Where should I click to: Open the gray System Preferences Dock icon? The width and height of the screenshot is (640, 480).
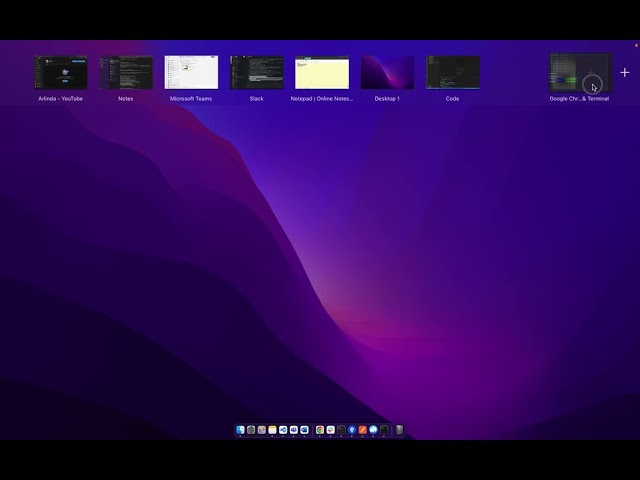251,430
